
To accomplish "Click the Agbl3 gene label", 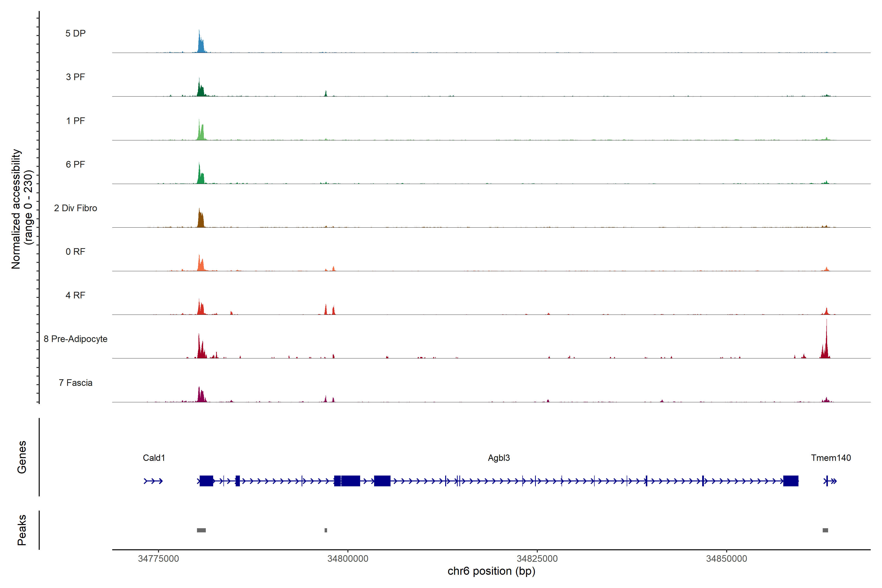I will [499, 458].
